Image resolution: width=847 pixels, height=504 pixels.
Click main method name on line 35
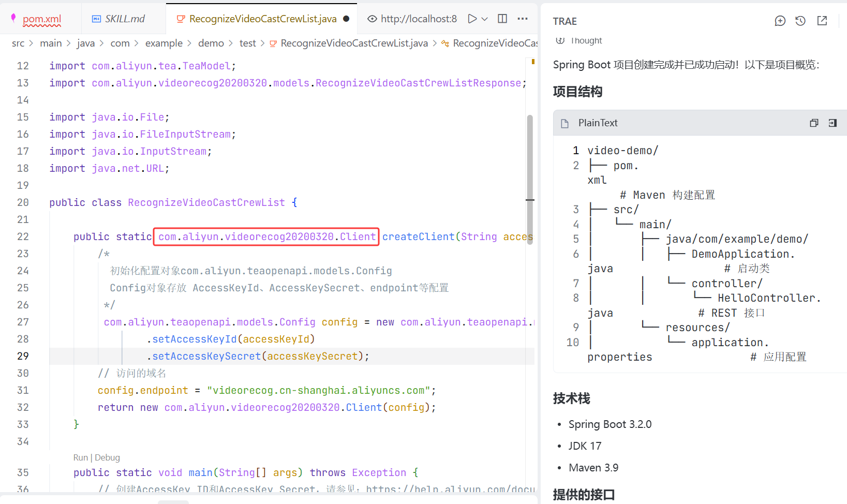pyautogui.click(x=201, y=472)
